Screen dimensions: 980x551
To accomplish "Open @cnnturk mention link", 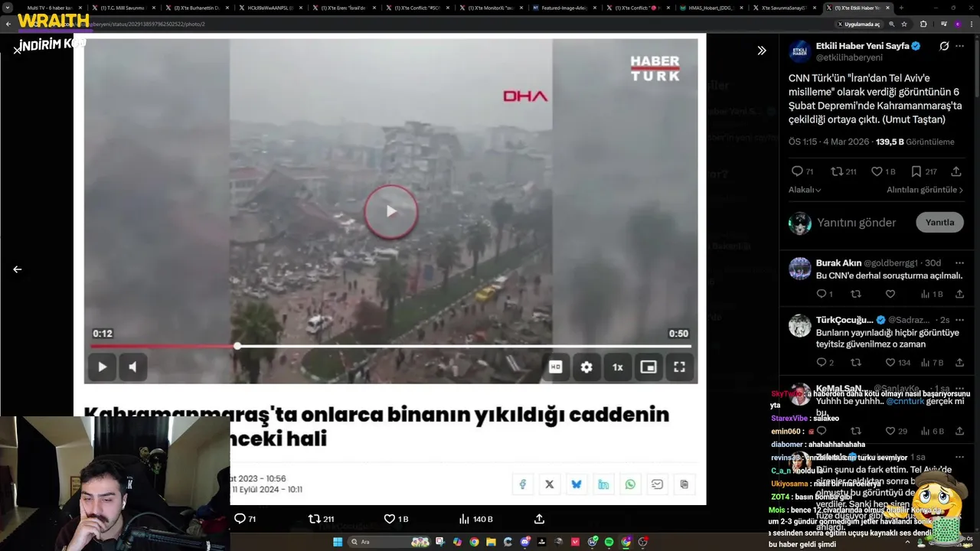I will (905, 401).
